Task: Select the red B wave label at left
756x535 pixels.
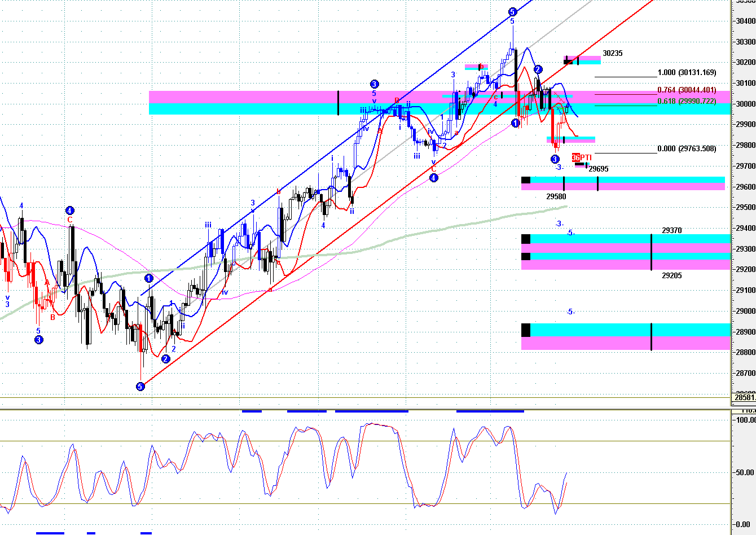Action: click(x=53, y=317)
